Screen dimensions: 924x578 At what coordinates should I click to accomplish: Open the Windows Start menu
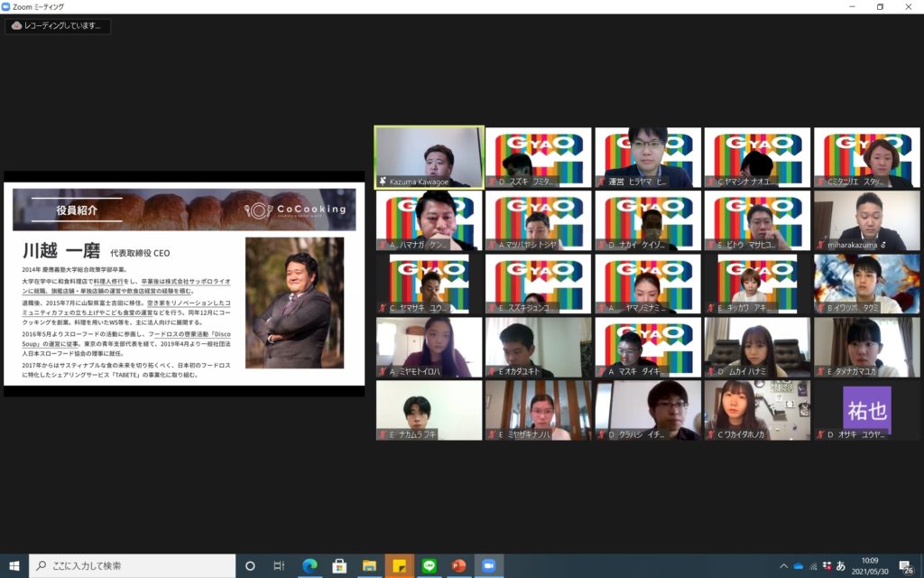click(x=14, y=565)
